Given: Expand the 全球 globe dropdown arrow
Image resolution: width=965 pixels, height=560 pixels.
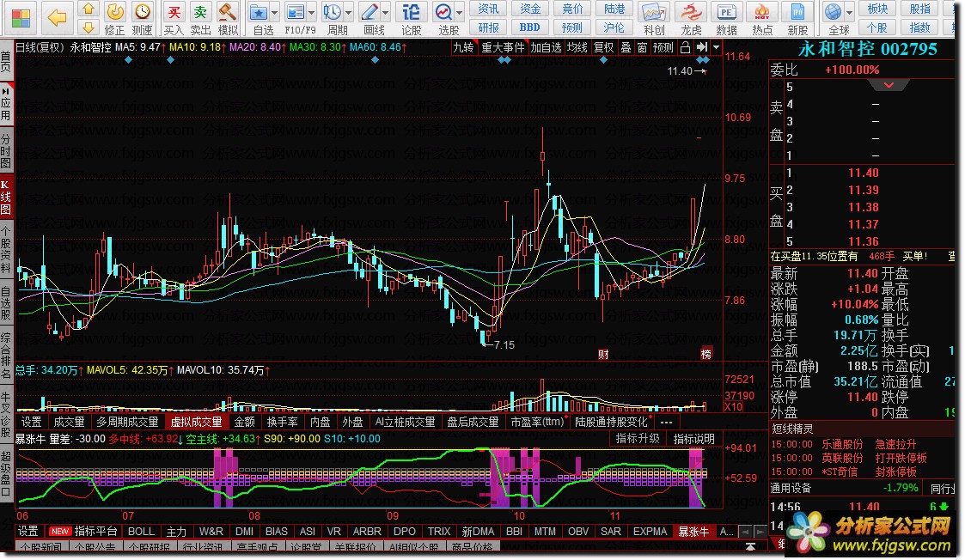Looking at the screenshot, I should tap(849, 12).
